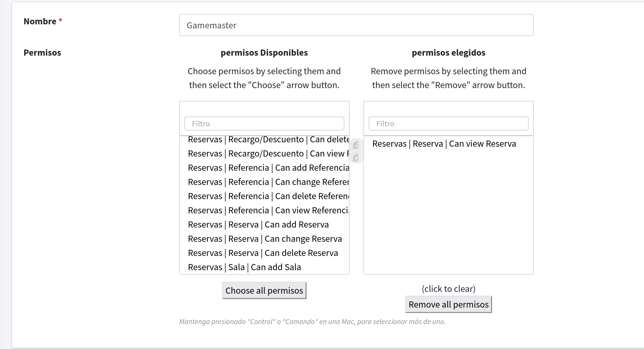Viewport: 644px width, 349px height.
Task: Click the Filtro box under permisos elegidos
Action: click(x=448, y=124)
